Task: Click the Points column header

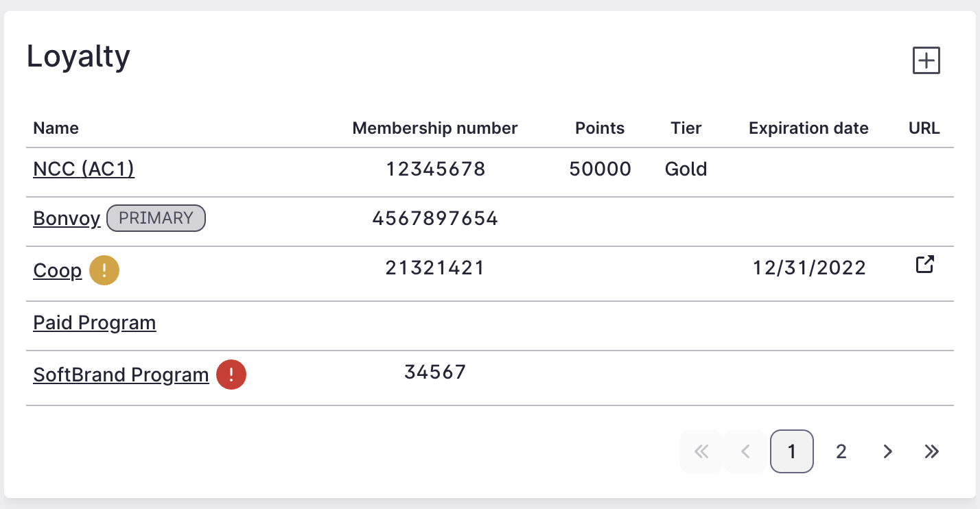Action: pyautogui.click(x=599, y=128)
